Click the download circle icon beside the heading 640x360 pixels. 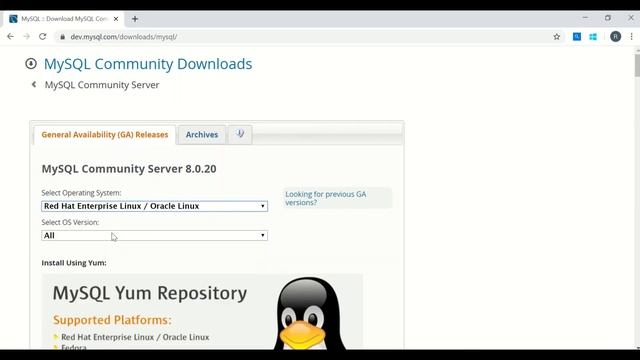(x=31, y=64)
